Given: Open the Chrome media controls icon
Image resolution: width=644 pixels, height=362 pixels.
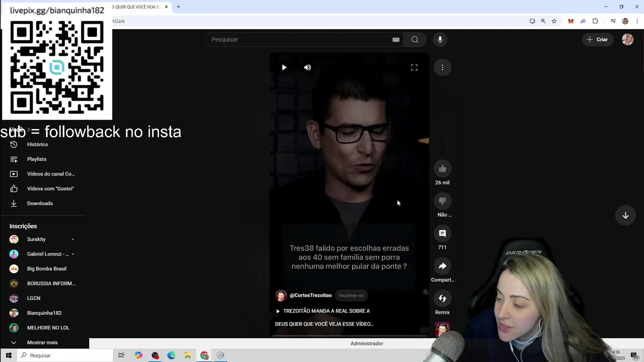Looking at the screenshot, I should pos(613,21).
